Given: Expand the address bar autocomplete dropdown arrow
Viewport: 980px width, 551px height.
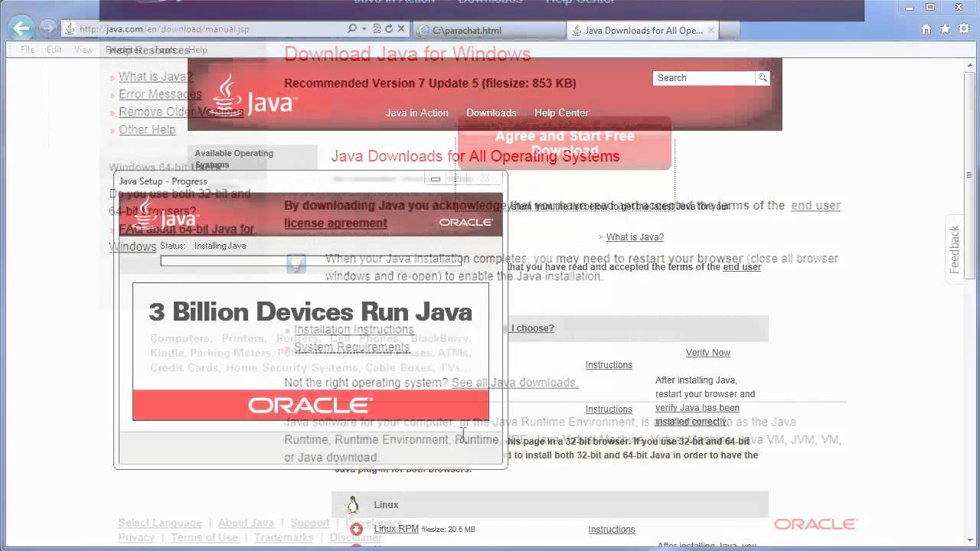Looking at the screenshot, I should [363, 29].
